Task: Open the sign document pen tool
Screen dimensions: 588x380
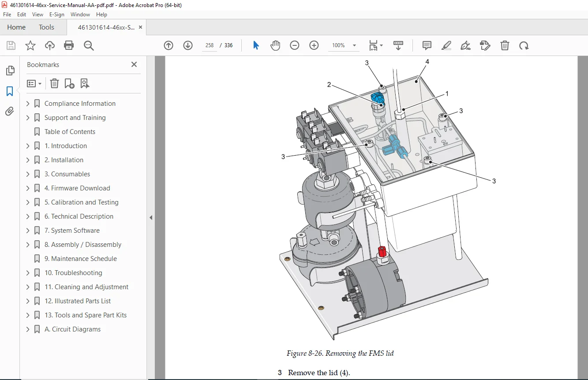Action: pos(465,45)
